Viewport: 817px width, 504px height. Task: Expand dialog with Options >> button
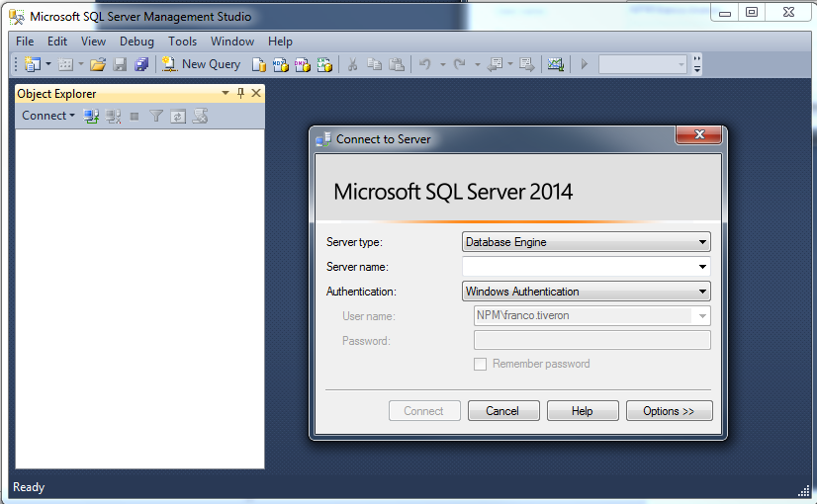pos(669,411)
